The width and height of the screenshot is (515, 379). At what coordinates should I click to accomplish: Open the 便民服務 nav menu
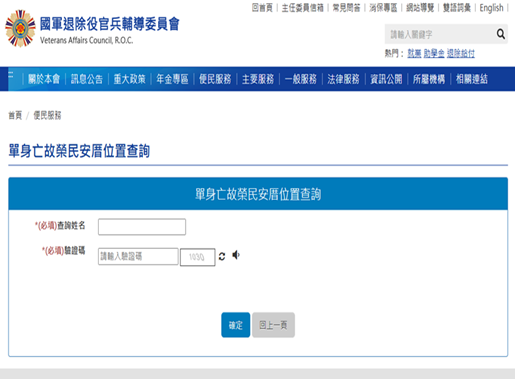point(215,79)
